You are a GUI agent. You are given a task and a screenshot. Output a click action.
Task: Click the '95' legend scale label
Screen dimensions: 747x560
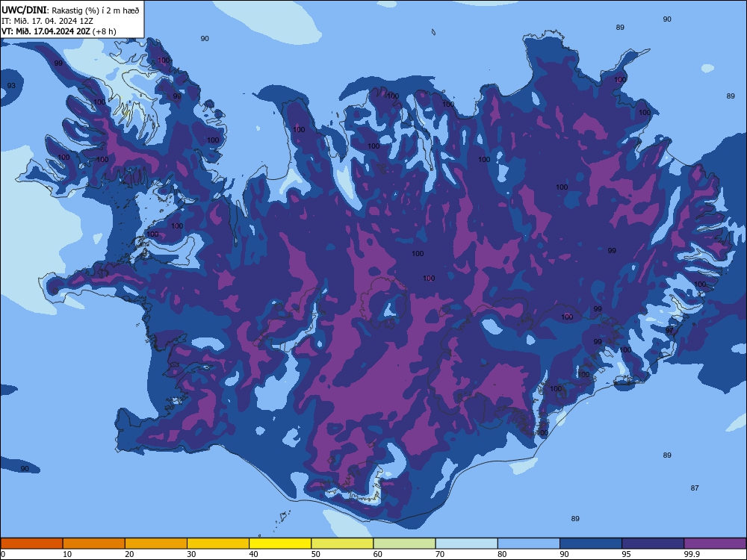[627, 554]
